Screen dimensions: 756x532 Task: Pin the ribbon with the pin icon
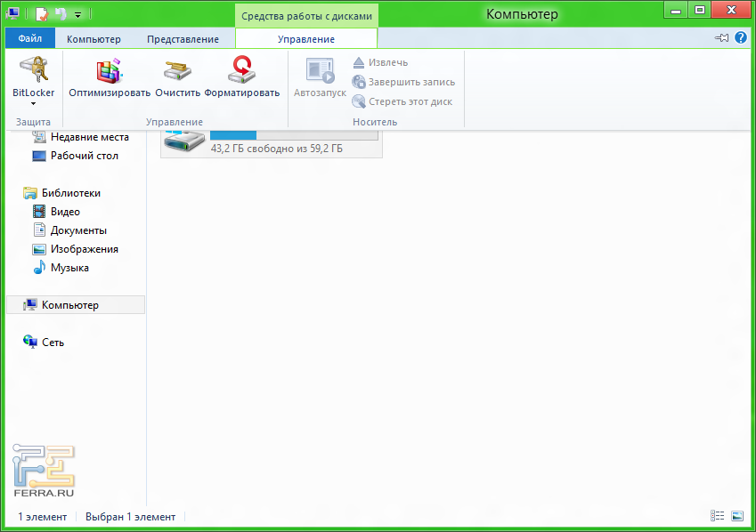pyautogui.click(x=721, y=37)
